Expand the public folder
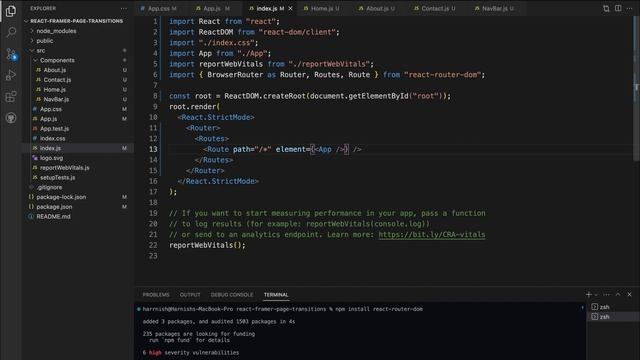This screenshot has width=640, height=360. click(x=45, y=41)
